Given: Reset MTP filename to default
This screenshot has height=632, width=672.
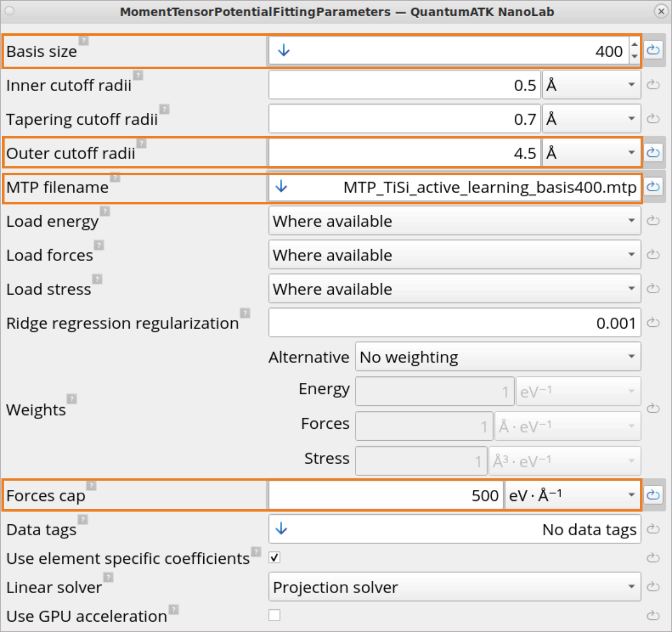Looking at the screenshot, I should click(653, 187).
